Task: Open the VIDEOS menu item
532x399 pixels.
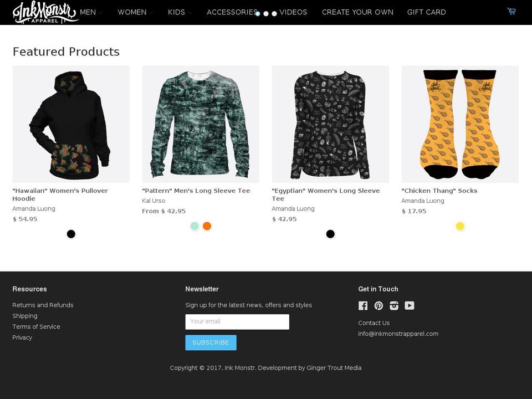Action: pyautogui.click(x=293, y=12)
